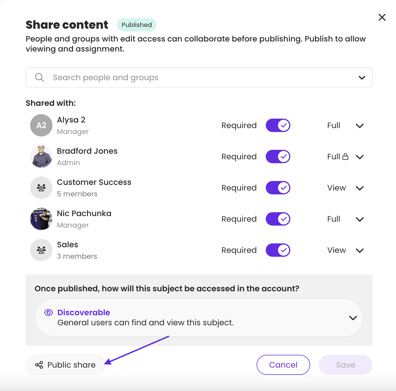The width and height of the screenshot is (396, 391).
Task: Close the Share content dialog
Action: (382, 17)
